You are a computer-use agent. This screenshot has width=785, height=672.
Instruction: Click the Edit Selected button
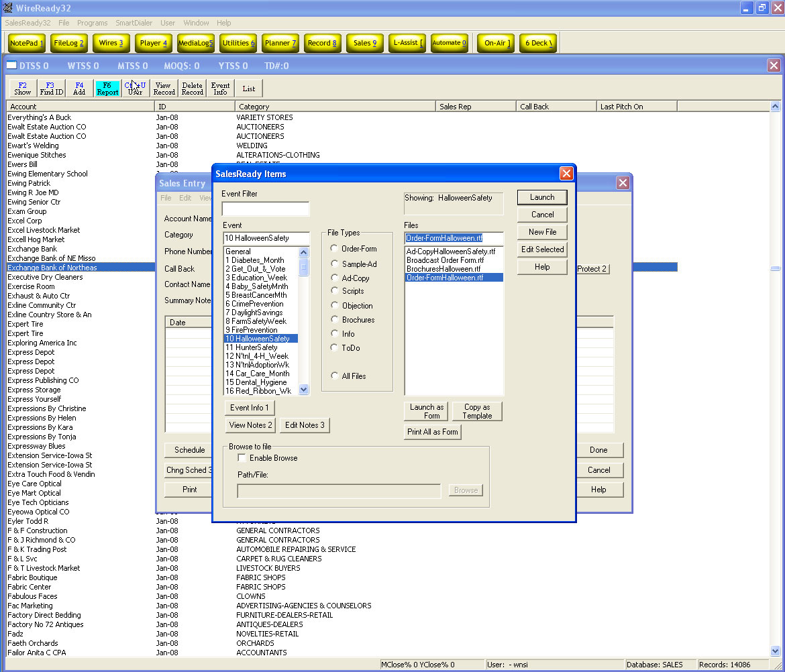542,249
